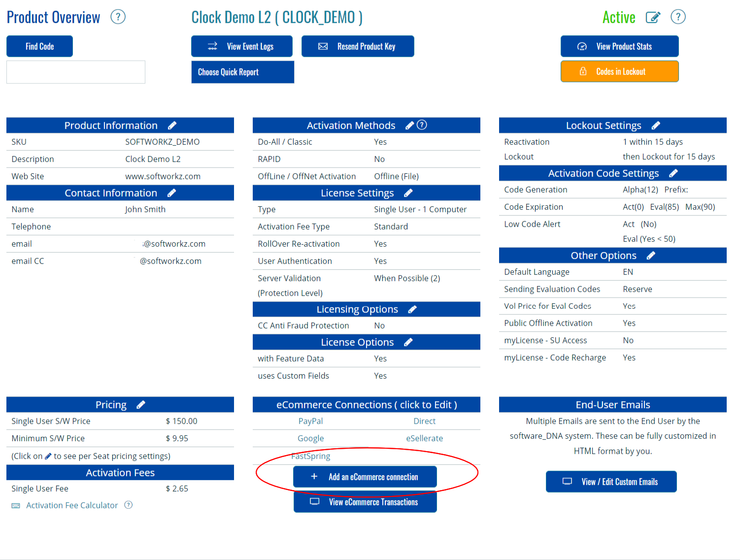
Task: Click $ 2.65 single user fee
Action: 177,489
